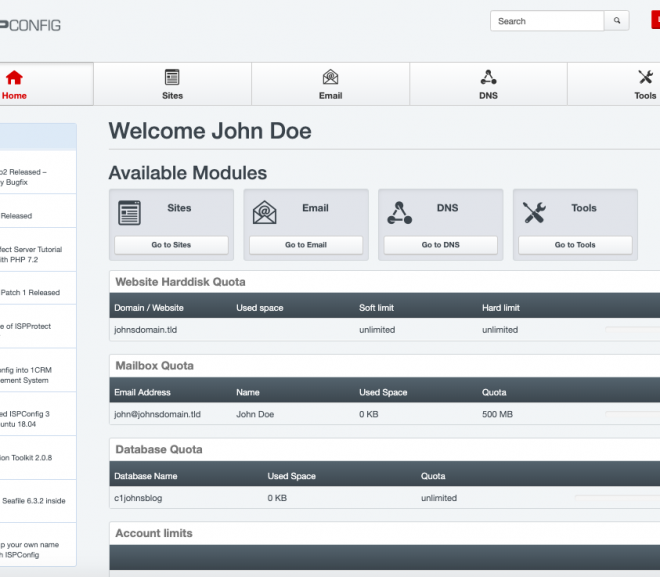Select the Welcome John Doe heading
Image resolution: width=660 pixels, height=577 pixels.
(210, 131)
